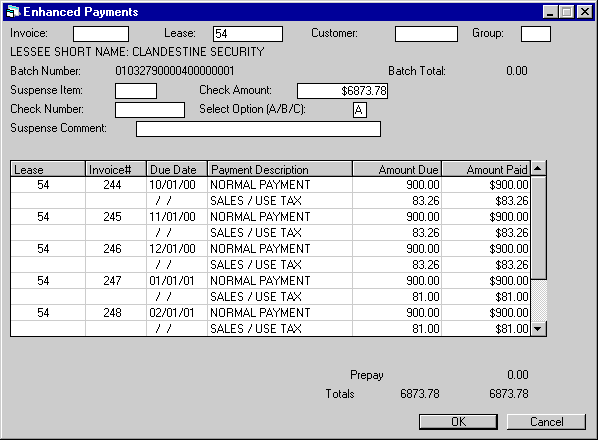The height and width of the screenshot is (440, 598).
Task: Click the scroll up arrow of payments table
Action: tap(538, 168)
